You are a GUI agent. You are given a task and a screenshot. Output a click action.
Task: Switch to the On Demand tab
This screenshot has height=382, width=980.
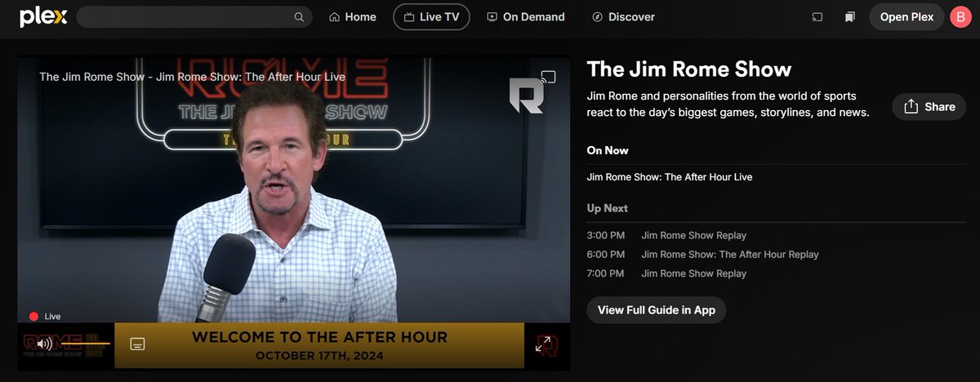tap(525, 17)
